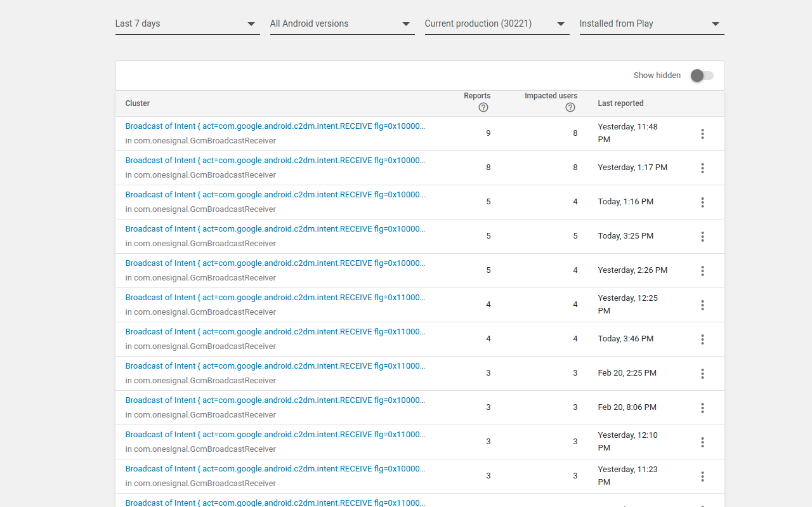Open the overflow menu beside the Feb 20, 2:25 PM cluster
The image size is (812, 507).
point(702,373)
